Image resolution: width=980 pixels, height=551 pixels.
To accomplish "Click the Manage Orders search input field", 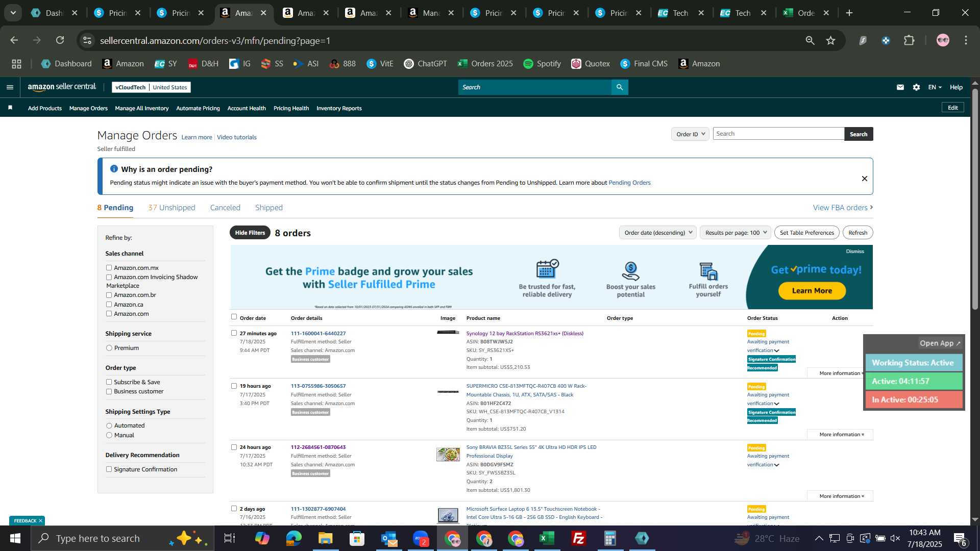I will (778, 134).
